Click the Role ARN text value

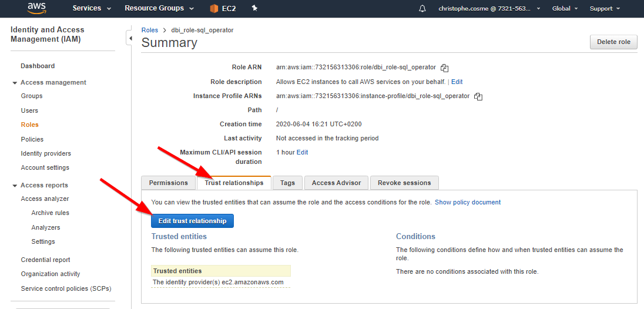[x=356, y=68]
